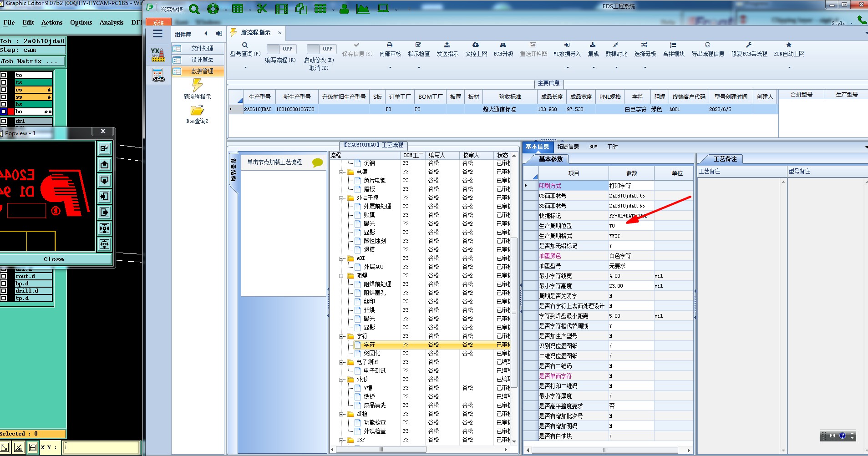868x456 pixels.
Task: Click the 文控上网 cloud icon
Action: pyautogui.click(x=476, y=45)
